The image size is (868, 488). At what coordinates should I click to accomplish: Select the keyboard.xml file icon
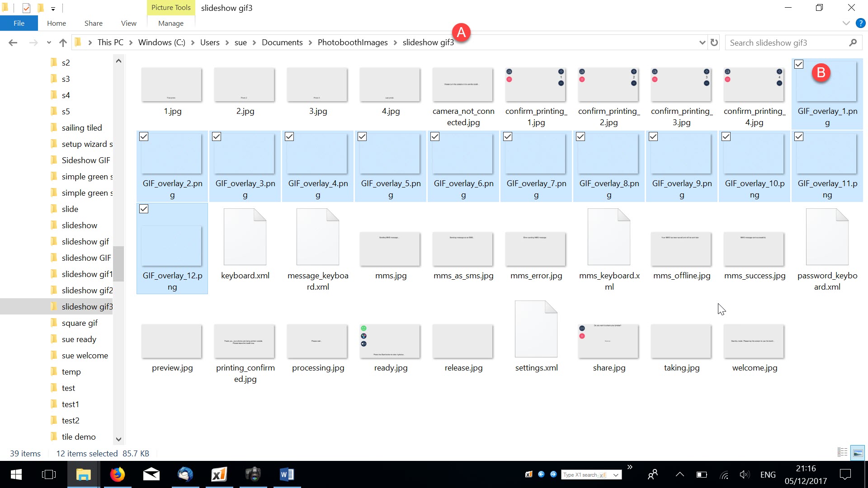click(x=245, y=237)
